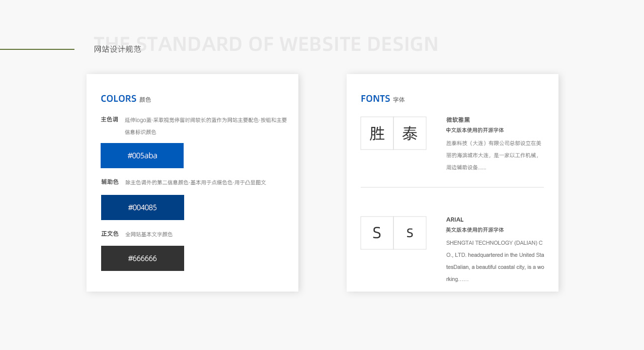Click the 颜色 label beside COLORS
The height and width of the screenshot is (350, 644).
pos(145,99)
